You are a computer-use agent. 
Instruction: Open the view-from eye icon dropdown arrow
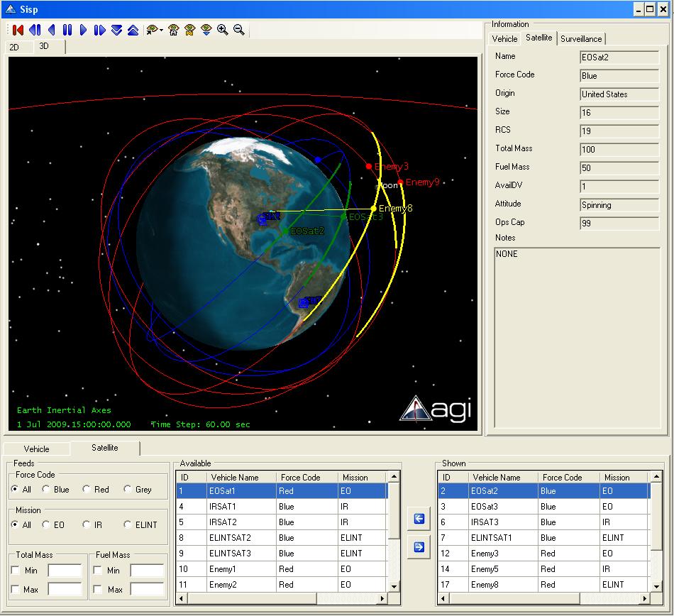tap(161, 31)
